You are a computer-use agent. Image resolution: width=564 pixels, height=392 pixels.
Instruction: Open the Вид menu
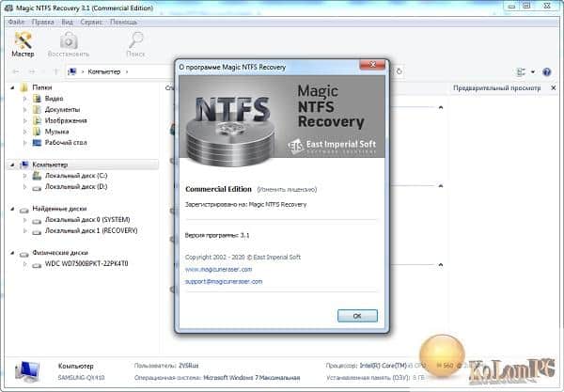point(67,22)
